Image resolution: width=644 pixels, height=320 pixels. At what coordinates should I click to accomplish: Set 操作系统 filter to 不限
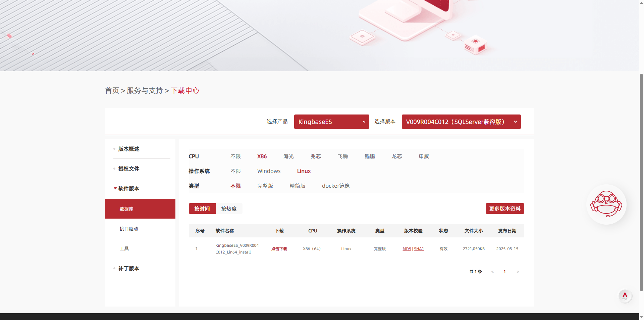pos(236,171)
